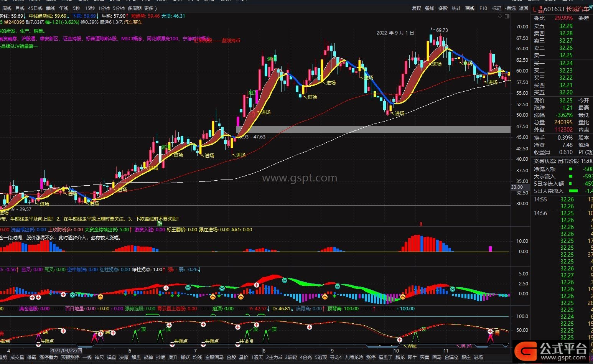Click the 总量 value 240395
Image resolution: width=593 pixels, height=364 pixels.
pos(563,122)
